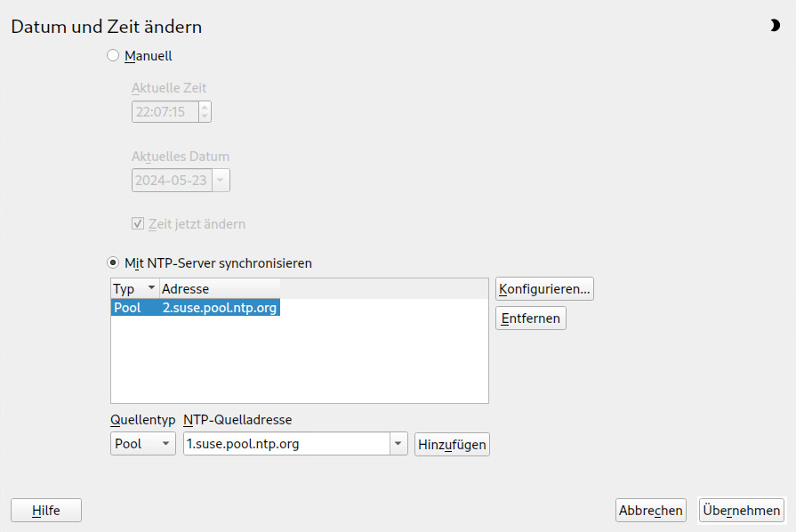Open the Quellentyp Pool dropdown

pyautogui.click(x=143, y=444)
